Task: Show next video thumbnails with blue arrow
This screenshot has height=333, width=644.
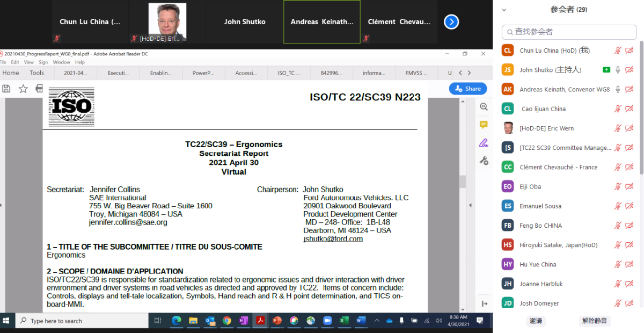Action: point(451,22)
